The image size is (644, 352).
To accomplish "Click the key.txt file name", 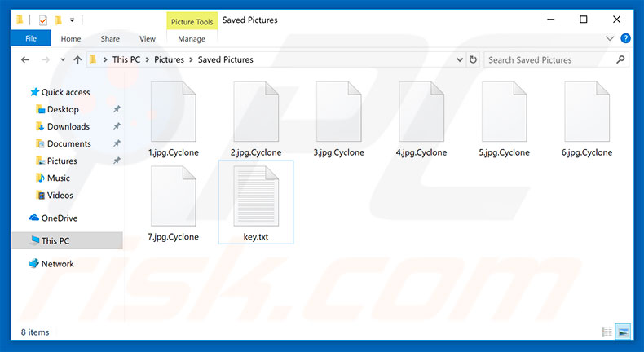I will (256, 237).
